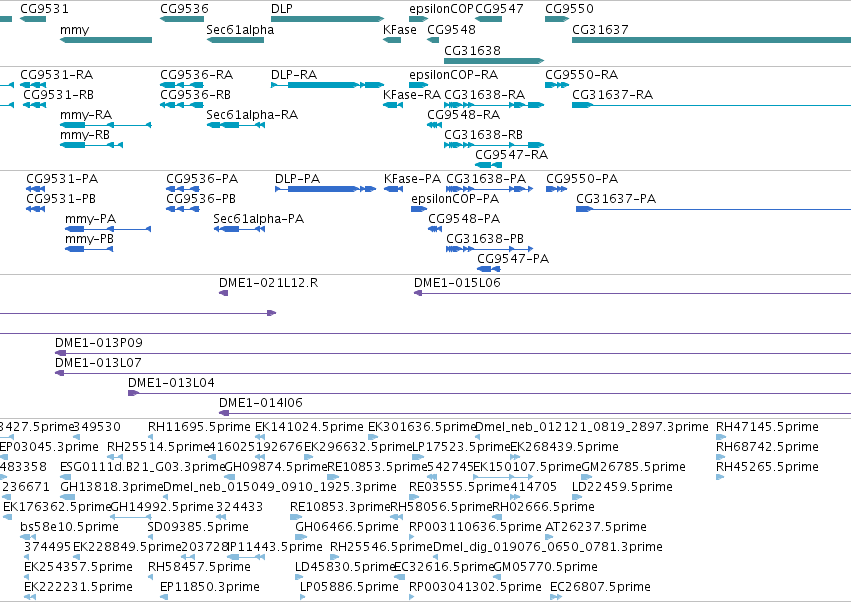Select the epsilonCOP gene label
Screen dimensions: 851x602
pos(441,9)
